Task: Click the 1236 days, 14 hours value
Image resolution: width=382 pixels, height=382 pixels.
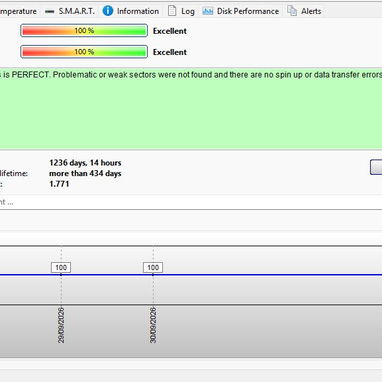Action: tap(85, 163)
